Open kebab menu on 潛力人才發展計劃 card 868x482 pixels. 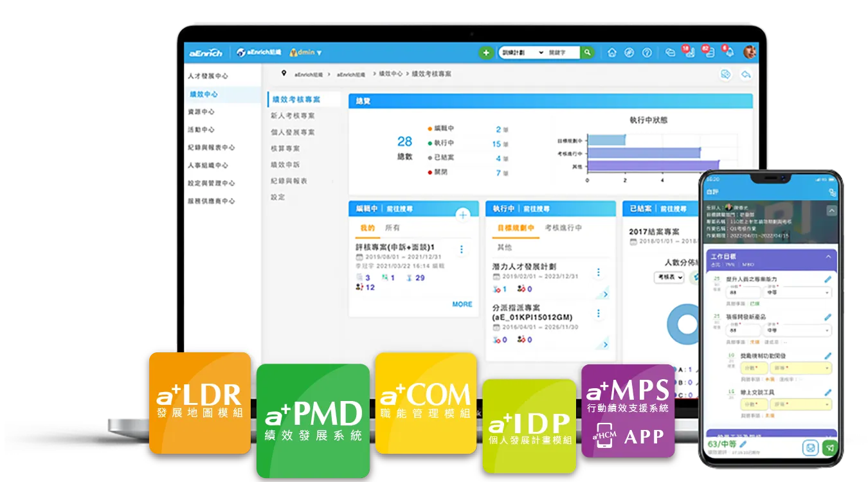(599, 272)
